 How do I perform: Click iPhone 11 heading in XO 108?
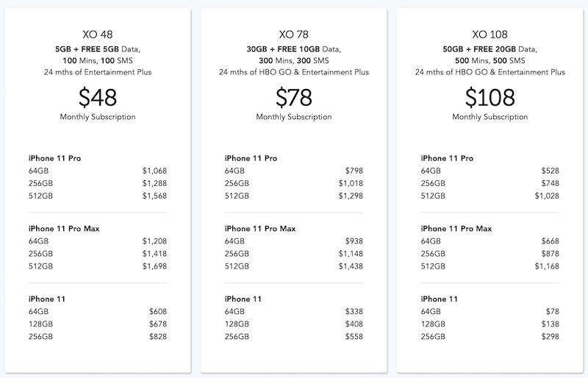pyautogui.click(x=439, y=299)
